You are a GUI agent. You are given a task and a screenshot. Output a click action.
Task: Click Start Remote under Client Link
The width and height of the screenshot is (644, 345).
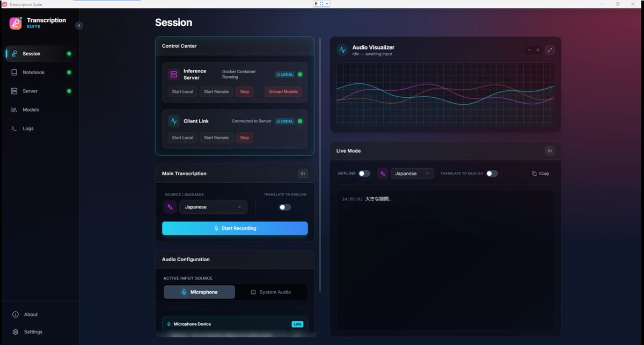pos(216,138)
